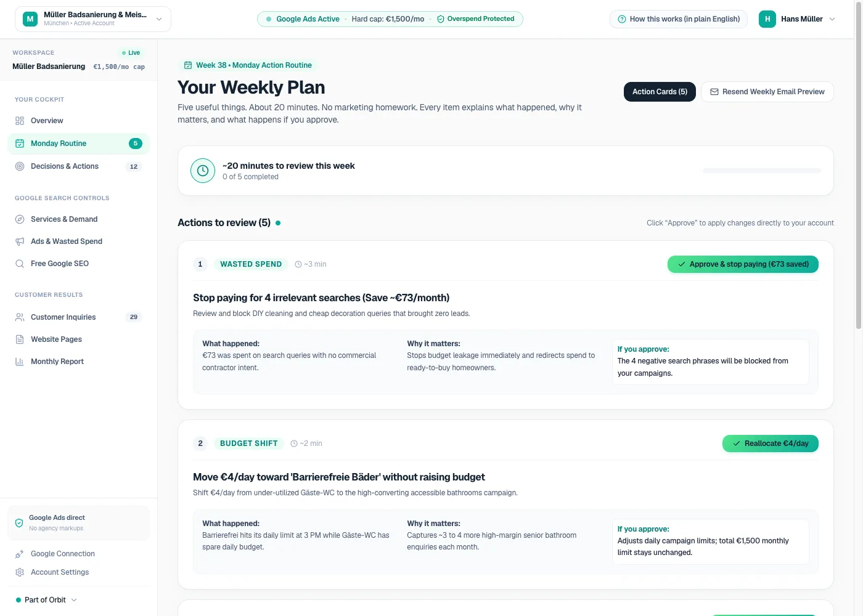Click the Monthly Report chart icon
The height and width of the screenshot is (616, 863).
20,362
